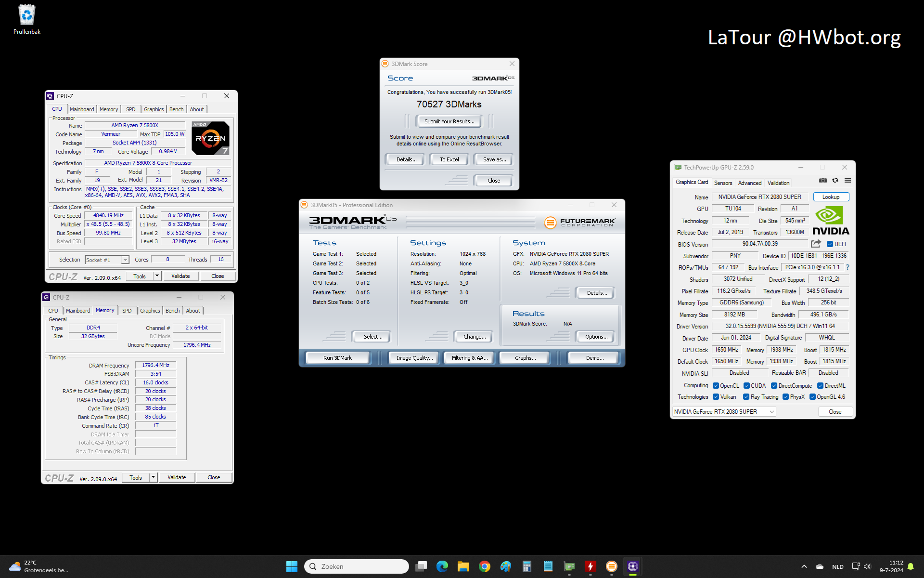
Task: Click the Ryzen 7 logo in CPU-Z
Action: (211, 138)
